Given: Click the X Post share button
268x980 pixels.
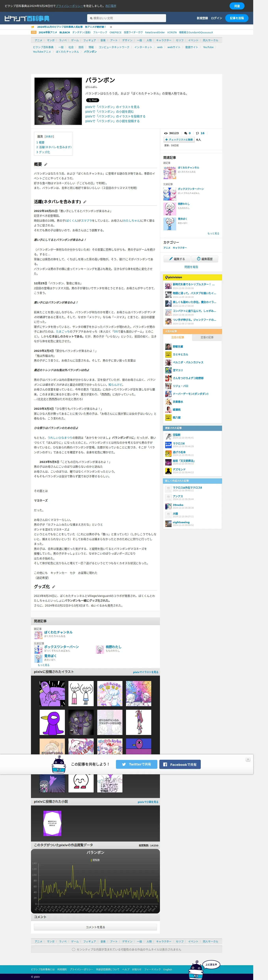Looking at the screenshot, I should tap(92, 100).
